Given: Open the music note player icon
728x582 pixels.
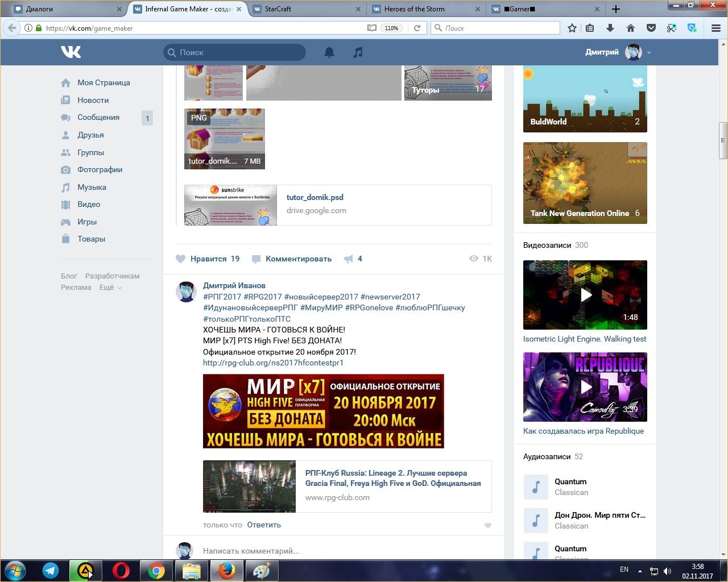Looking at the screenshot, I should pos(358,52).
